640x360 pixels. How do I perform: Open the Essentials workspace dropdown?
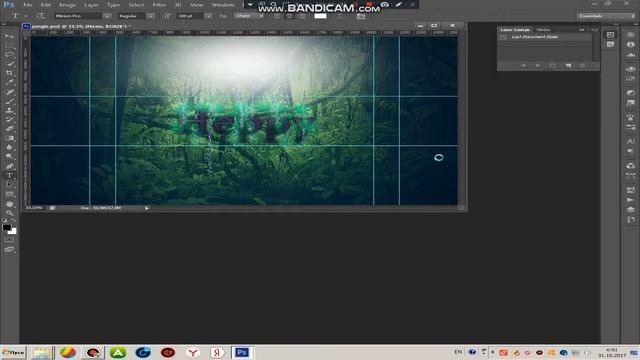pyautogui.click(x=606, y=16)
